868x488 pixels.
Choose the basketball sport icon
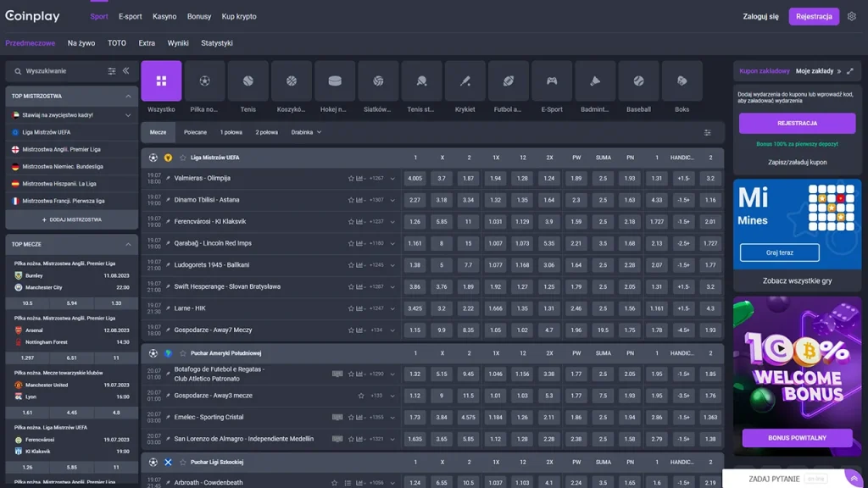(292, 80)
